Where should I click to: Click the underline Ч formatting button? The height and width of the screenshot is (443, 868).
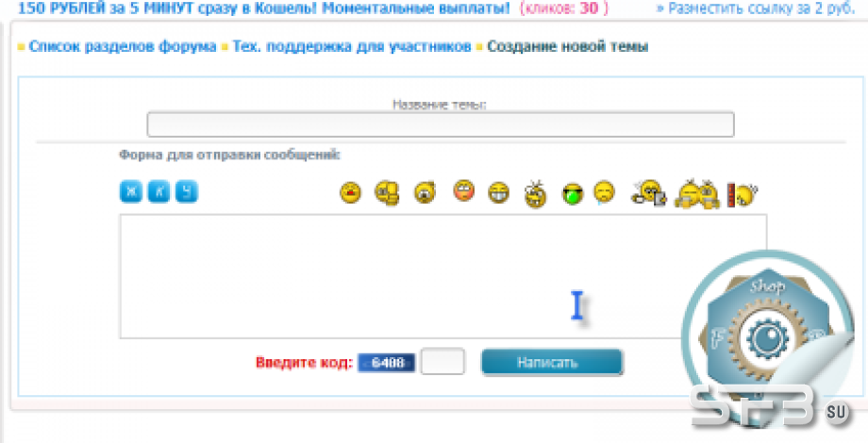pyautogui.click(x=187, y=192)
